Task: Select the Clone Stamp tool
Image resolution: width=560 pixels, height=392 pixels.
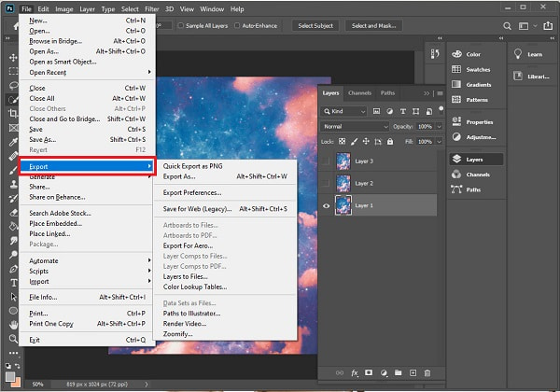Action: (x=13, y=184)
